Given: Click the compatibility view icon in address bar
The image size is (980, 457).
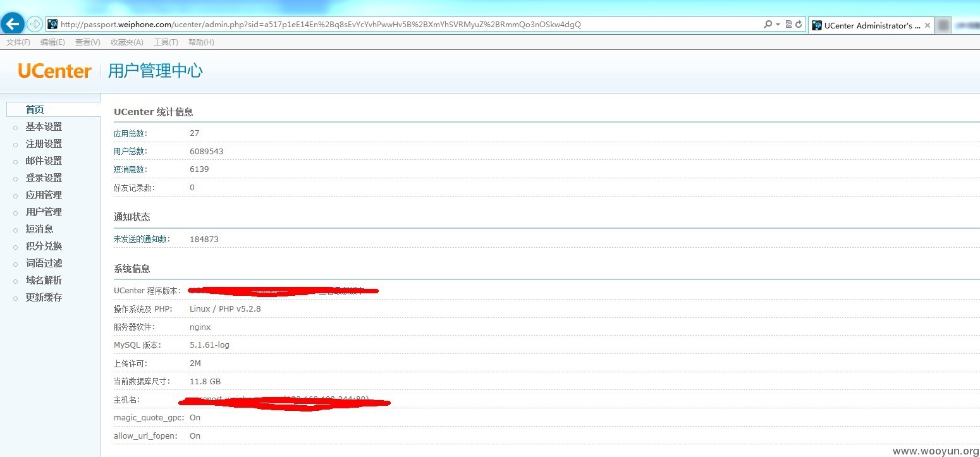Looking at the screenshot, I should pos(788,25).
